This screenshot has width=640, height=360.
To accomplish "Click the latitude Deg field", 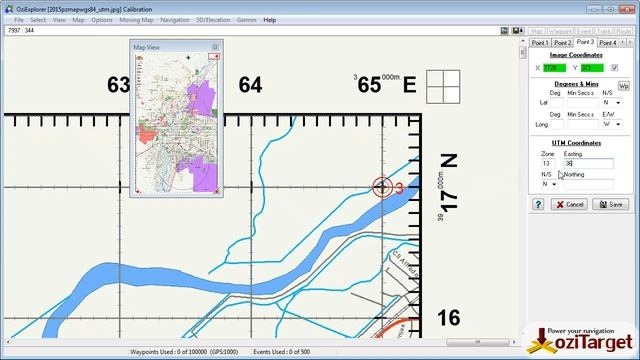I will (556, 102).
